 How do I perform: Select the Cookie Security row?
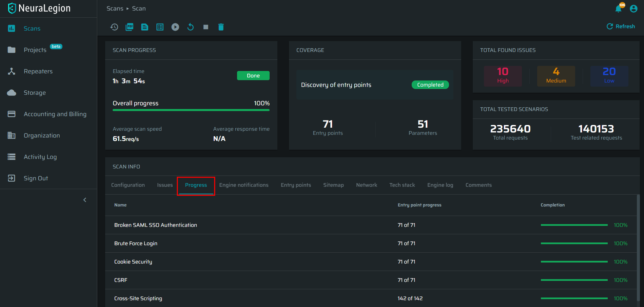(x=371, y=262)
